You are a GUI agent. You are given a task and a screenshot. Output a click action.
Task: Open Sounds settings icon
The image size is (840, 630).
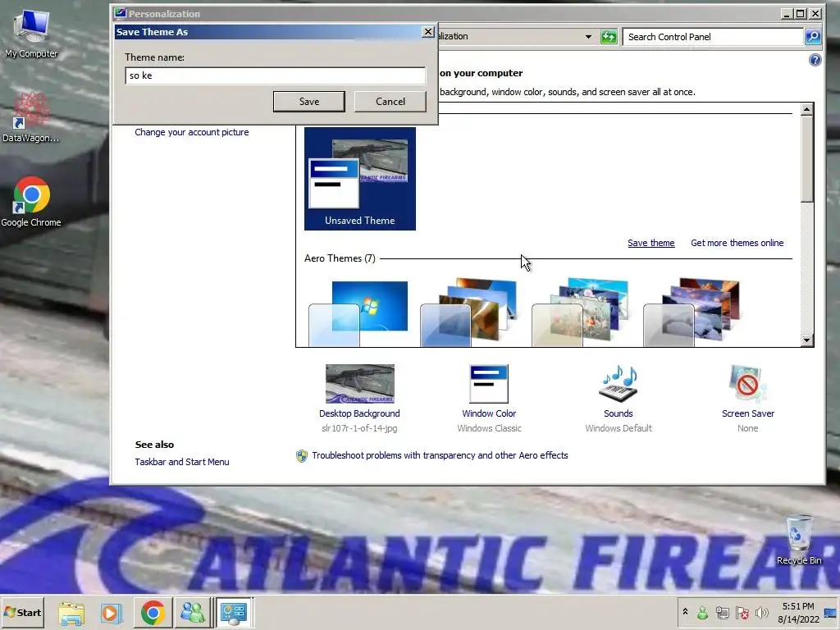point(619,384)
